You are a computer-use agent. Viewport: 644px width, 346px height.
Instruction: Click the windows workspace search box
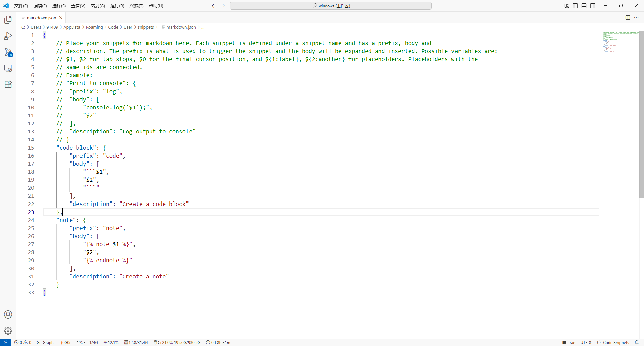[x=330, y=6]
